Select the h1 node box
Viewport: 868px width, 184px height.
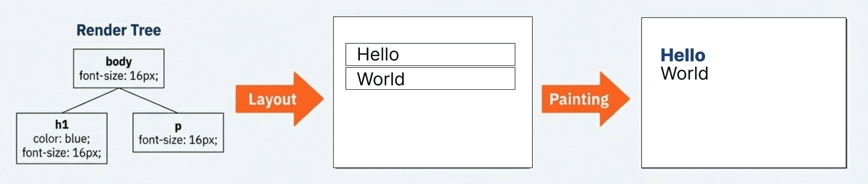(x=61, y=138)
